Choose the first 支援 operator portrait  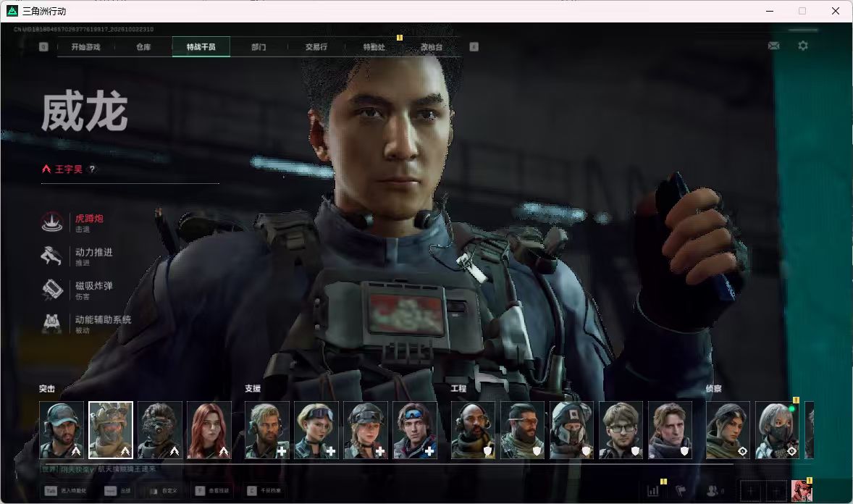[267, 430]
